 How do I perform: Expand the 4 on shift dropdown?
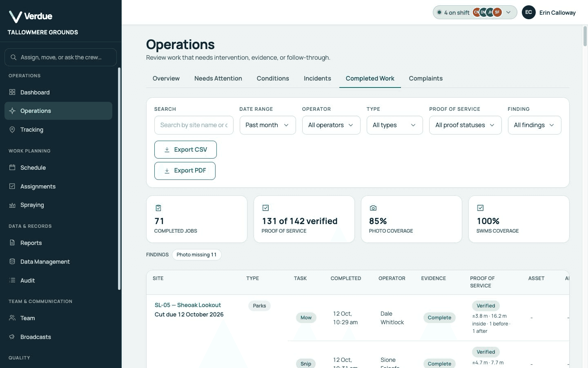click(475, 12)
